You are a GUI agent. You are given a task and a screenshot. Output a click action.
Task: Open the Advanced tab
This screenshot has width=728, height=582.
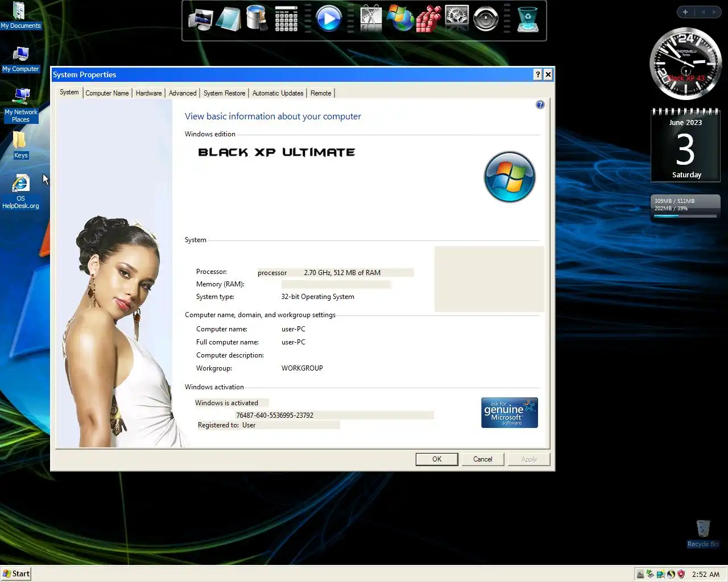click(x=183, y=93)
